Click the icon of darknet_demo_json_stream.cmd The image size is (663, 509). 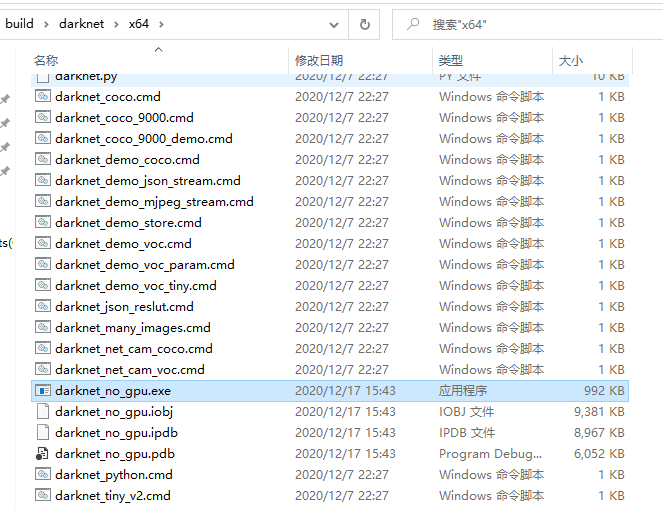click(x=43, y=180)
